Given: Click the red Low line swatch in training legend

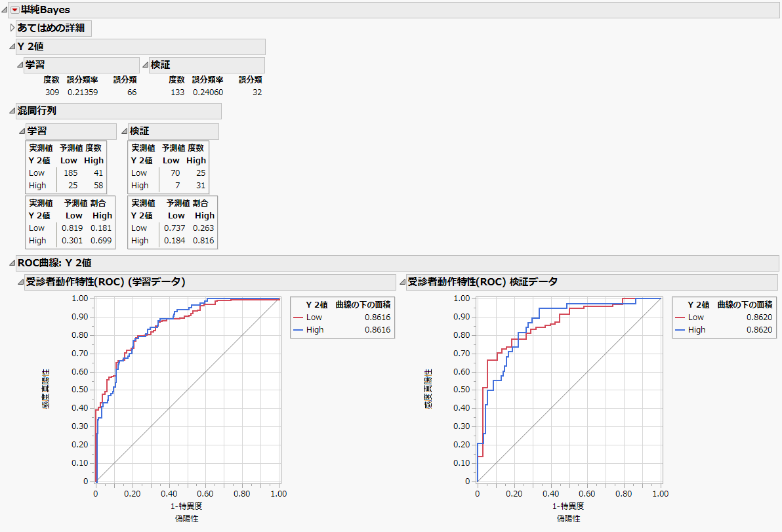Looking at the screenshot, I should 298,317.
